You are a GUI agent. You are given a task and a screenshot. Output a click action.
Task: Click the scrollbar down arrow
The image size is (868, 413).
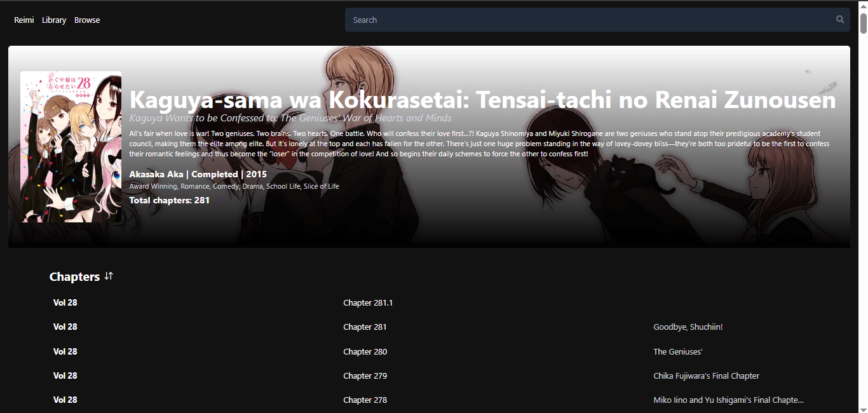point(862,408)
